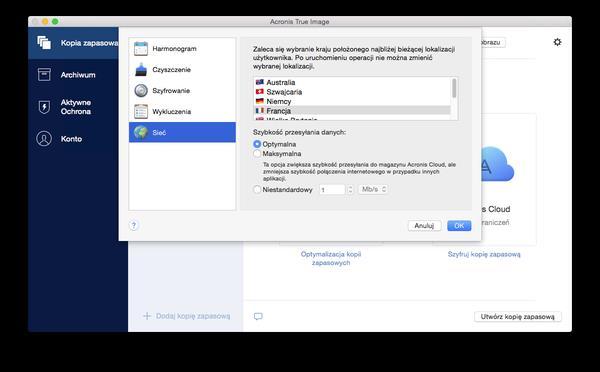Click the Sieć globe icon
The width and height of the screenshot is (600, 372).
[x=141, y=132]
